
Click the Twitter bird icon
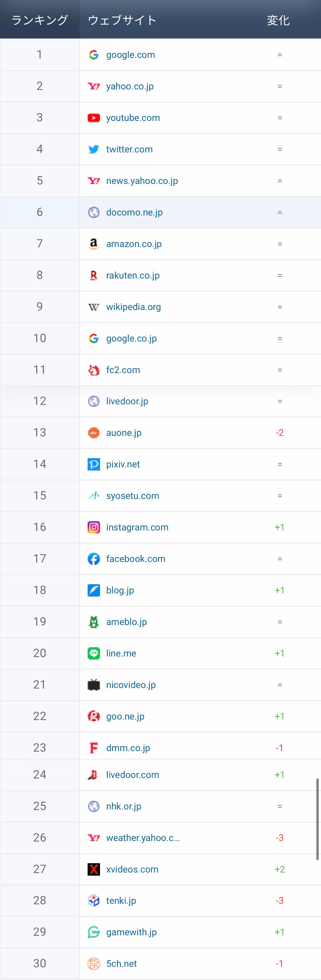(94, 149)
